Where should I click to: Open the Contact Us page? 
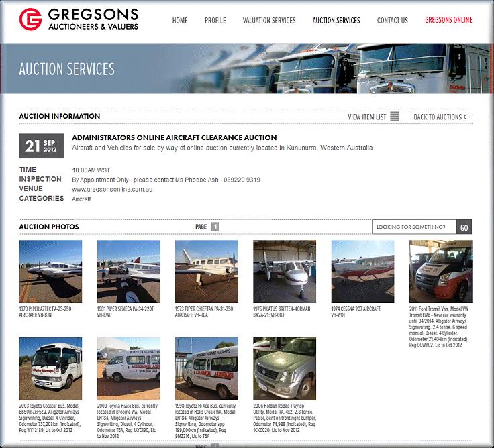tap(392, 21)
